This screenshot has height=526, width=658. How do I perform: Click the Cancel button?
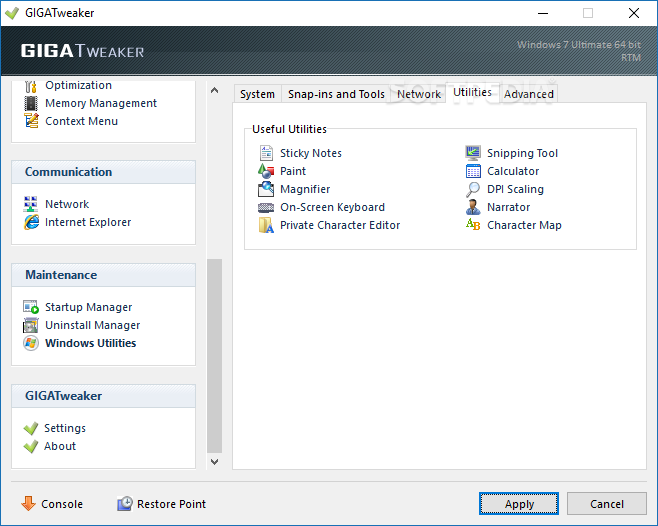pyautogui.click(x=607, y=503)
